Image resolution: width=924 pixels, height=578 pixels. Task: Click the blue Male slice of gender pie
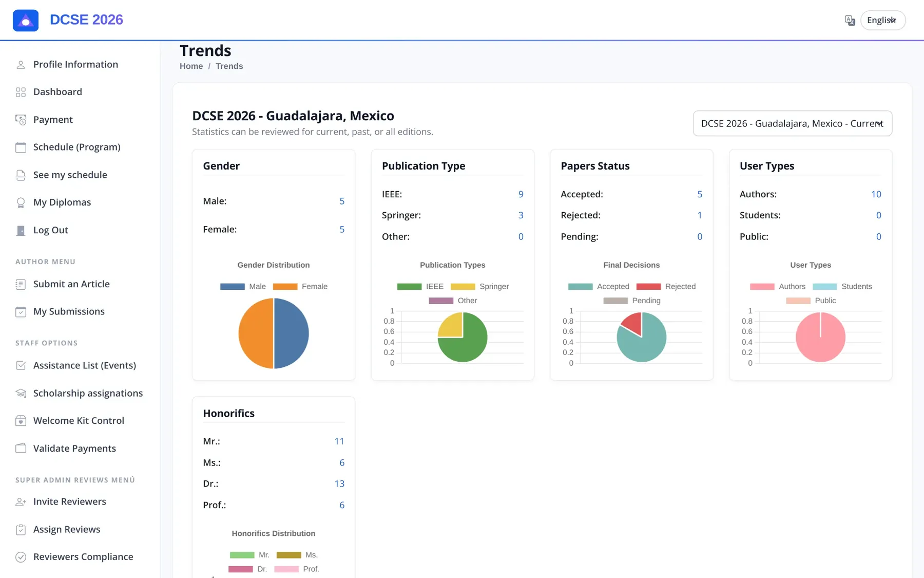point(293,334)
